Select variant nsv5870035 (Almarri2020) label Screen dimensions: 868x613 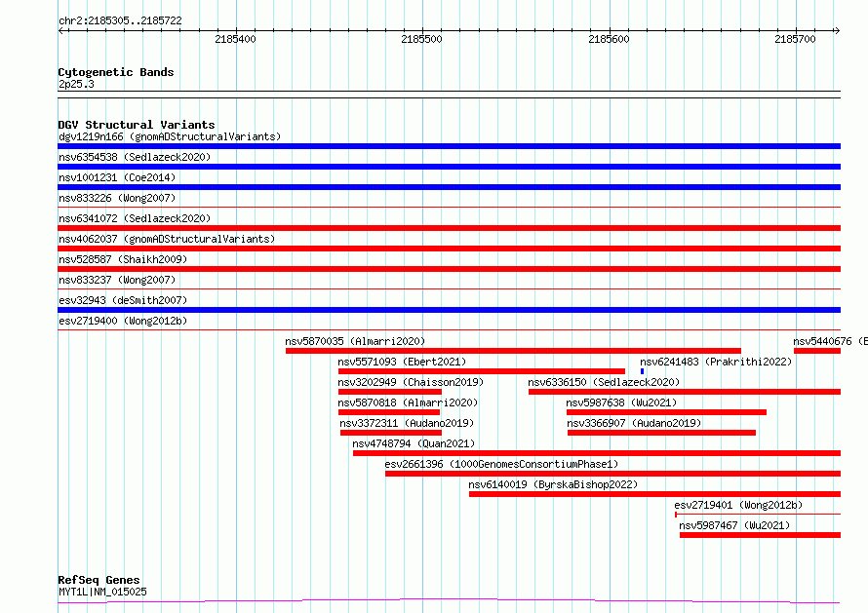[355, 341]
